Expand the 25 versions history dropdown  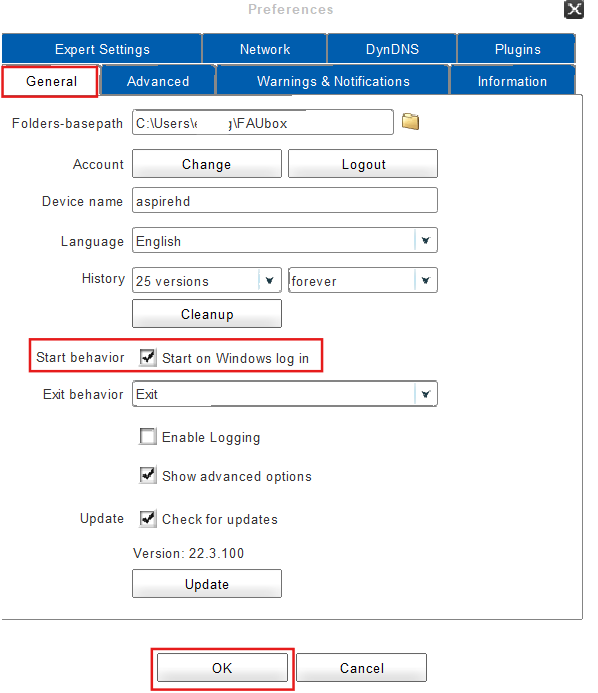click(x=207, y=280)
